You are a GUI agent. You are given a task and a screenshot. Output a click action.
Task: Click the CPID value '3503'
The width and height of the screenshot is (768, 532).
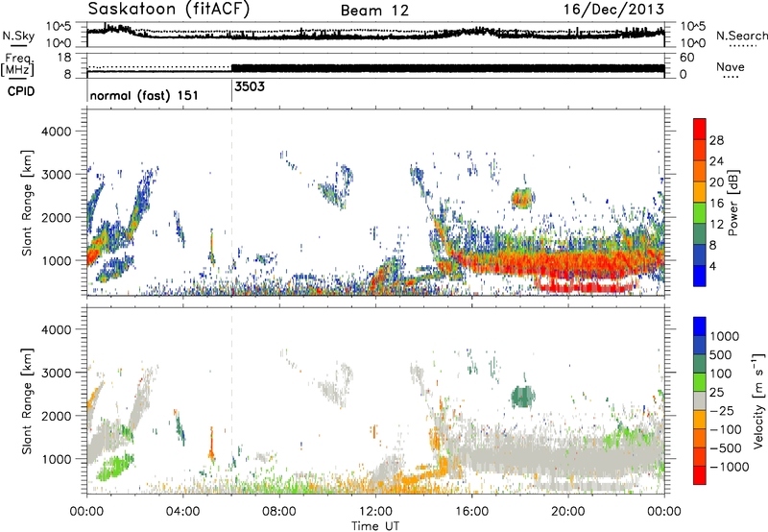point(250,86)
